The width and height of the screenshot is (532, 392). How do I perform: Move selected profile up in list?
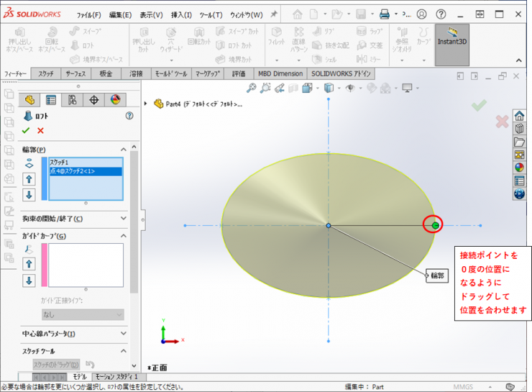click(x=29, y=179)
